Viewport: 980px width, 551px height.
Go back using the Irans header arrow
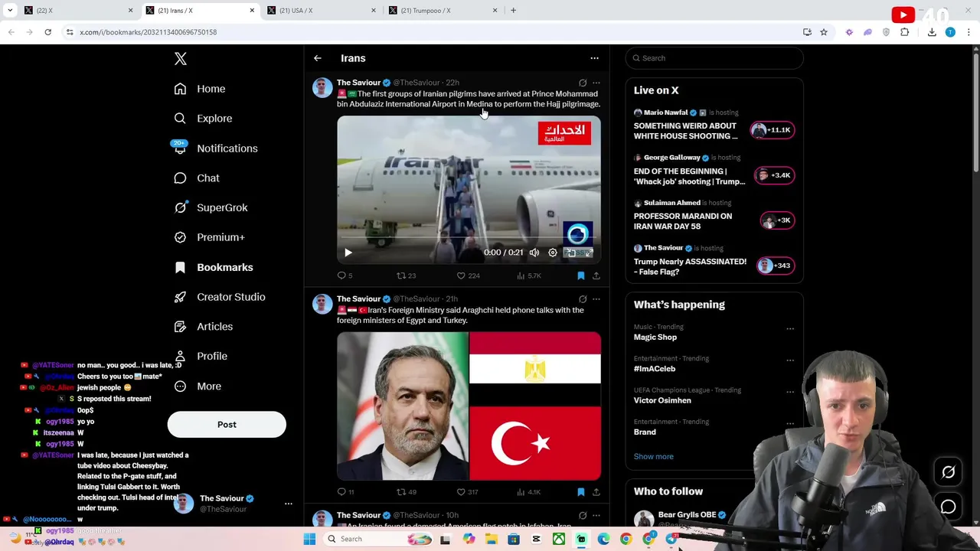[x=318, y=58]
